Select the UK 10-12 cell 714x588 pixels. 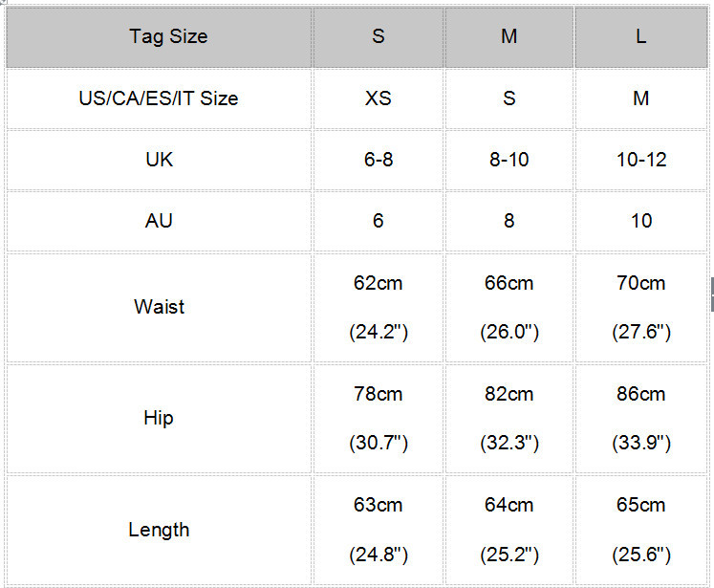(641, 160)
